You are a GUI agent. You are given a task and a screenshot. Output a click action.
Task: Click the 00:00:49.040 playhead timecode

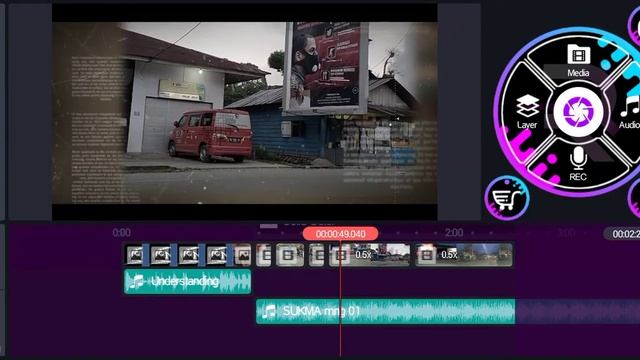click(340, 234)
